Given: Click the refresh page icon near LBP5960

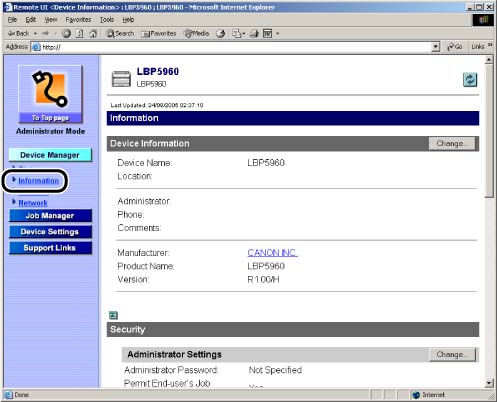Looking at the screenshot, I should (470, 80).
